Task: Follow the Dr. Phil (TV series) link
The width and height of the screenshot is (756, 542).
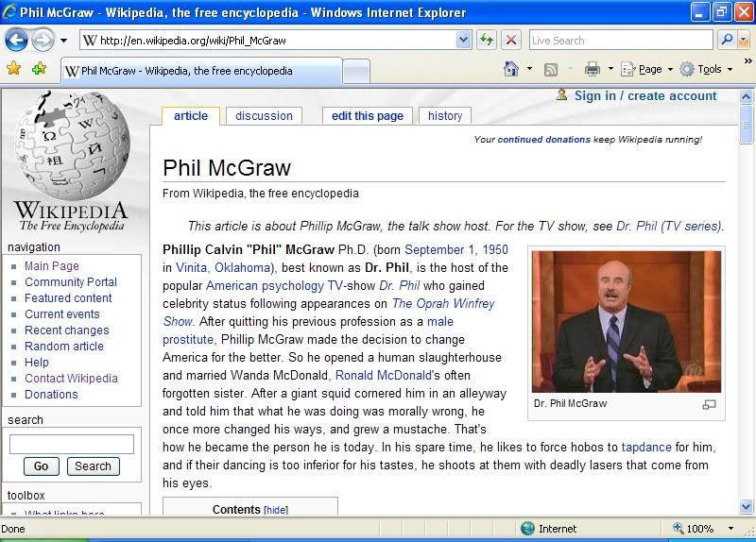Action: click(x=669, y=226)
